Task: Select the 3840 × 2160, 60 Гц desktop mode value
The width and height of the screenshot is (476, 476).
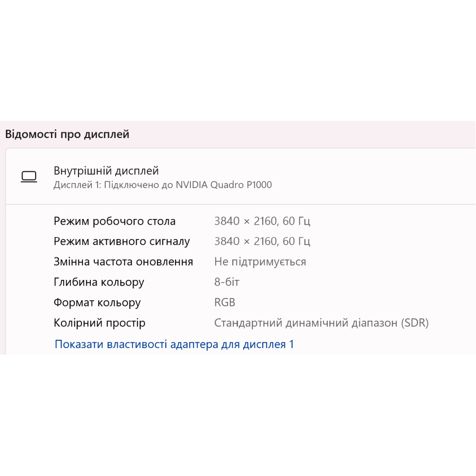Action: click(262, 221)
